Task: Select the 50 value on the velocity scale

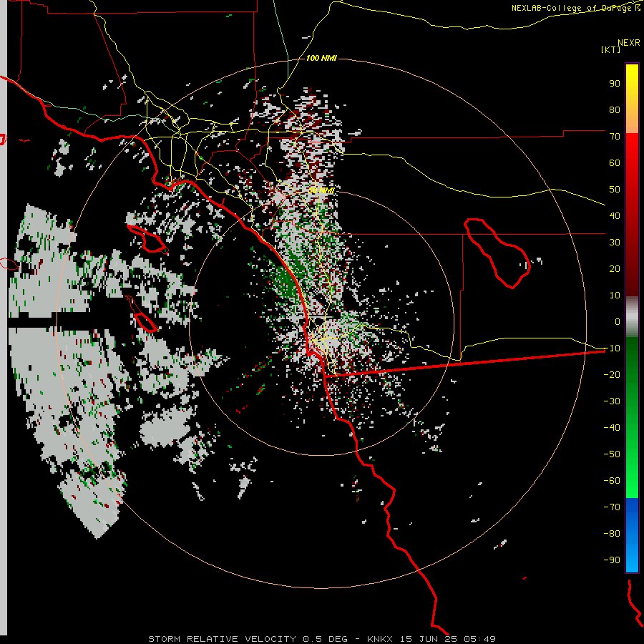Action: pyautogui.click(x=615, y=190)
